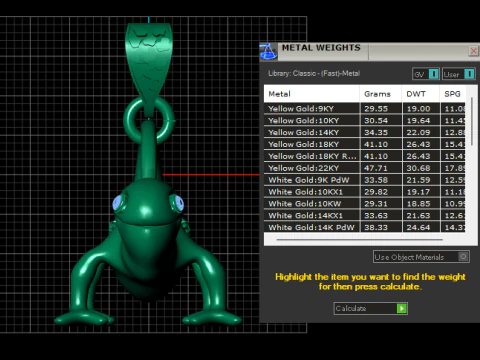The height and width of the screenshot is (360, 480).
Task: Click the 30.68 DWT value
Action: (x=418, y=168)
